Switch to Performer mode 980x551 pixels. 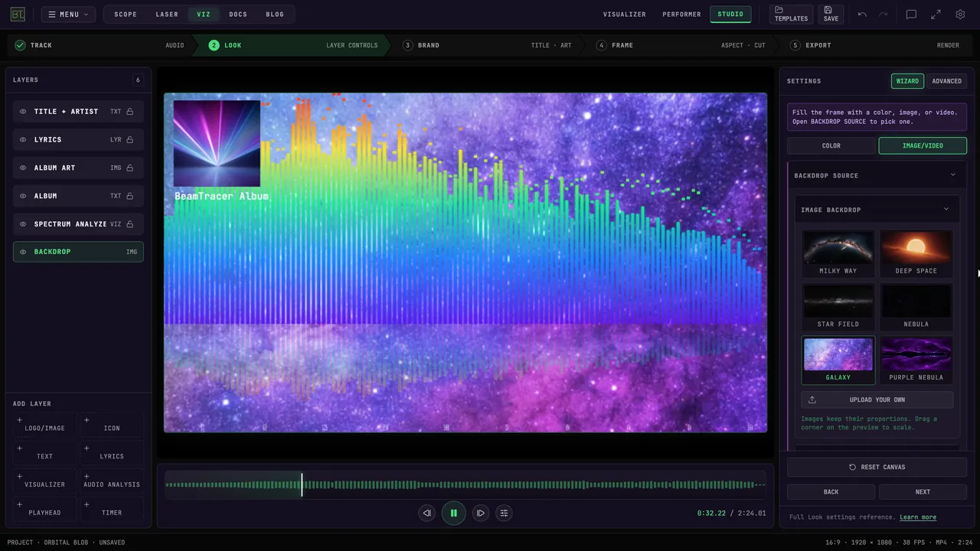[x=681, y=14]
